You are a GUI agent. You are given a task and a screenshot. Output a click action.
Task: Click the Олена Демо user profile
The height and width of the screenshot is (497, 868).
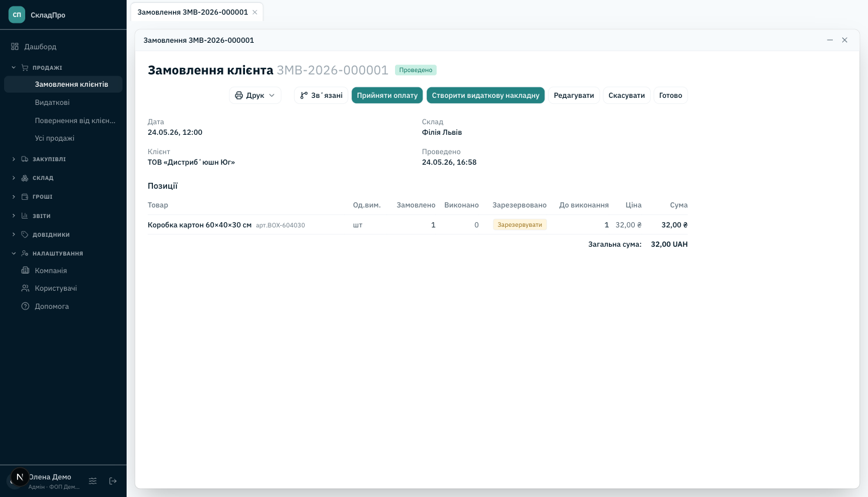click(44, 481)
